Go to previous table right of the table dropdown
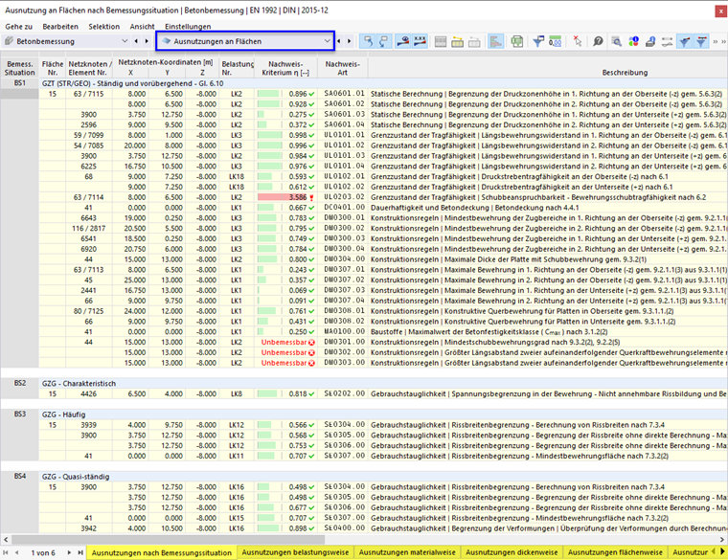The image size is (728, 560). tap(339, 41)
